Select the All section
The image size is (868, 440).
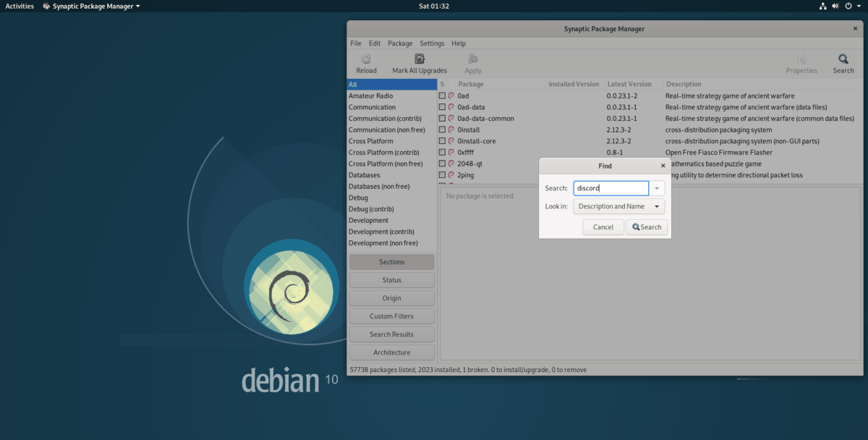tap(391, 85)
